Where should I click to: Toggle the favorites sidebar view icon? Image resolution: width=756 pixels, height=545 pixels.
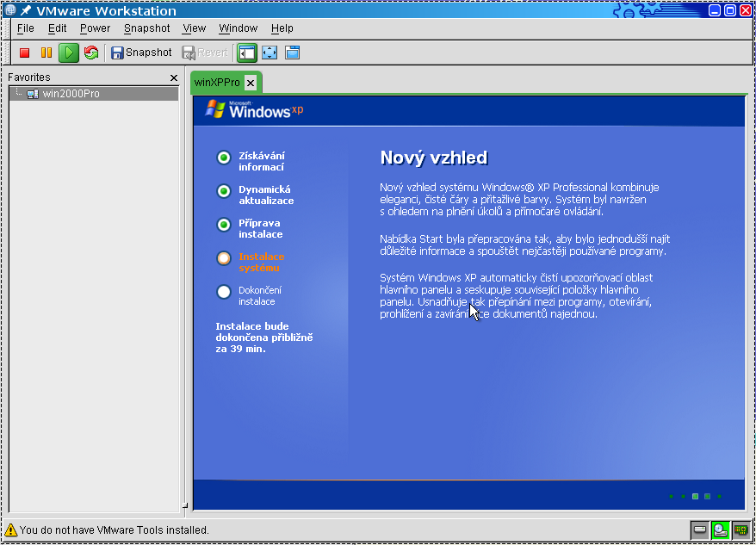click(247, 53)
